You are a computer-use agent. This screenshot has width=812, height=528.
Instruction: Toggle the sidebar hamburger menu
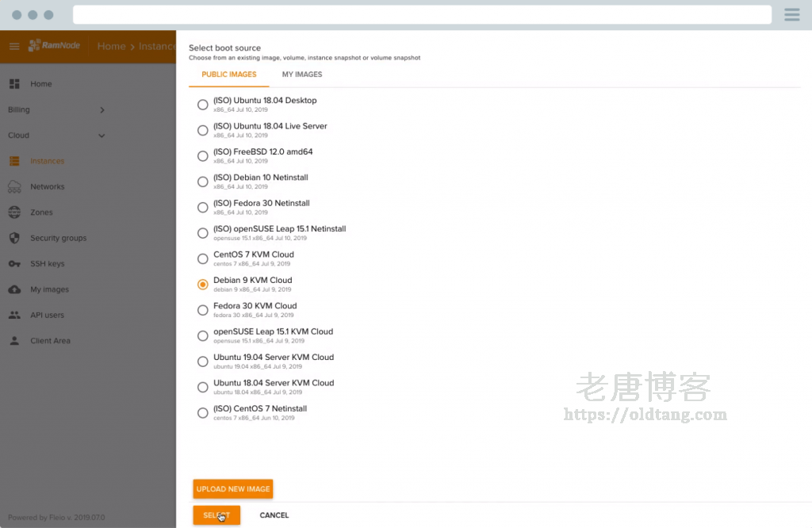[13, 45]
